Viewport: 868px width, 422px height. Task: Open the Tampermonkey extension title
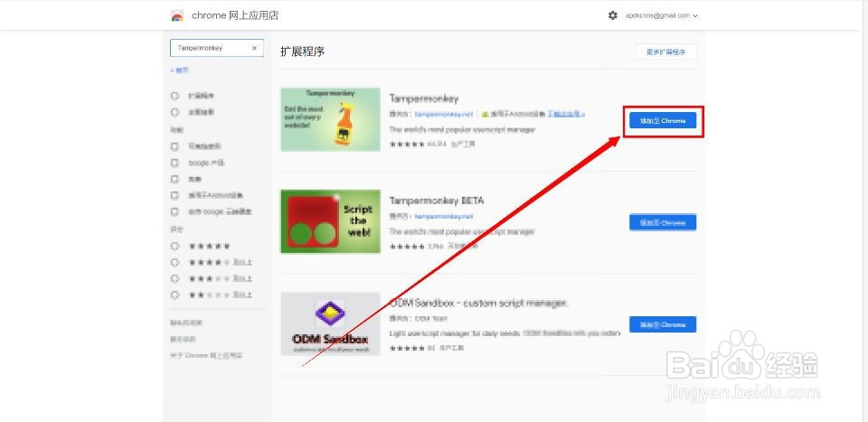click(x=424, y=99)
